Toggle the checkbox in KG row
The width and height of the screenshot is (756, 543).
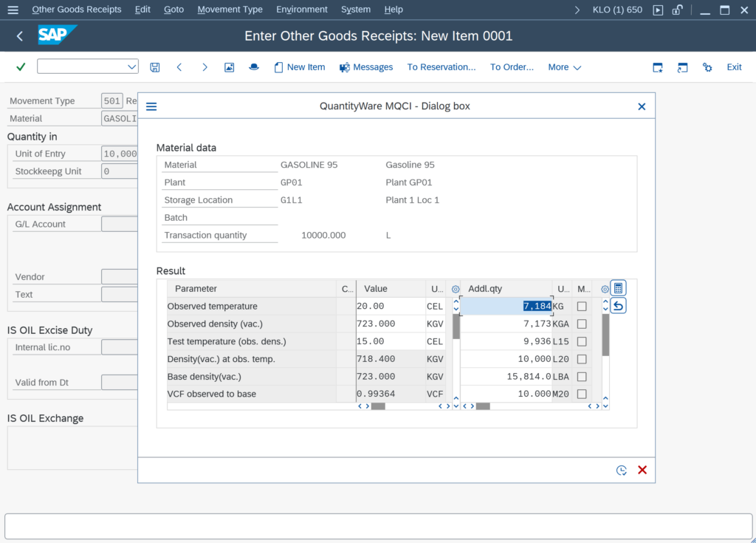582,307
